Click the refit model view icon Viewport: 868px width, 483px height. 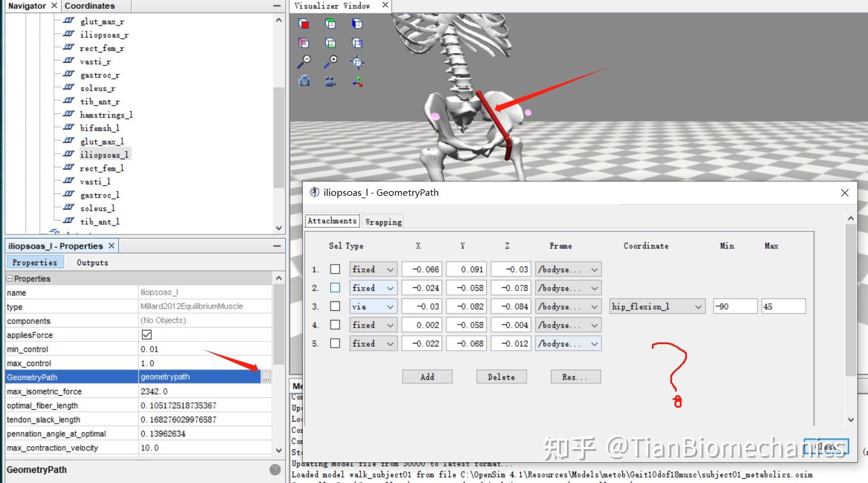[x=357, y=61]
